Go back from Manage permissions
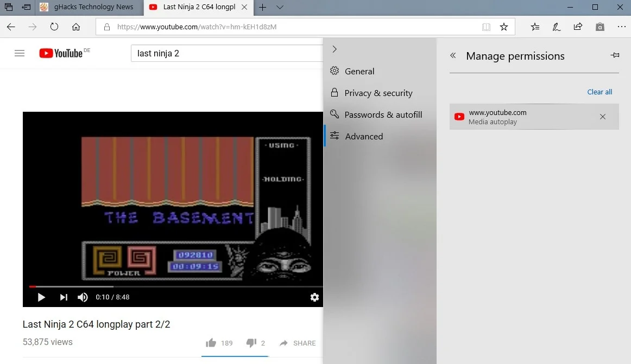Viewport: 631px width, 364px height. pyautogui.click(x=453, y=55)
